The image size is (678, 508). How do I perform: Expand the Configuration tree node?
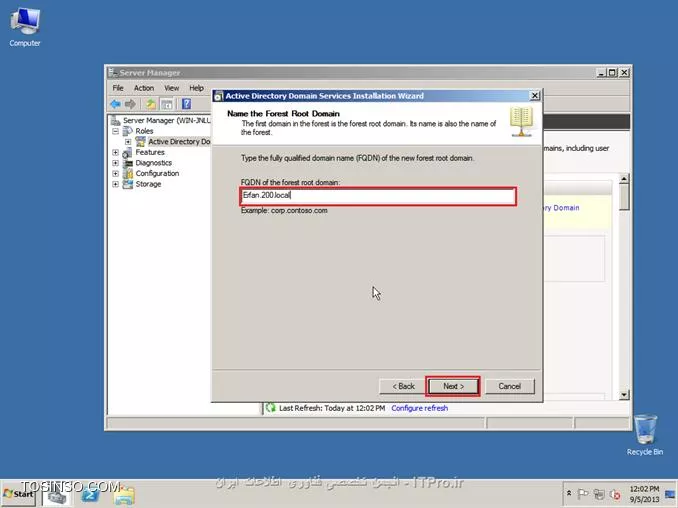115,173
